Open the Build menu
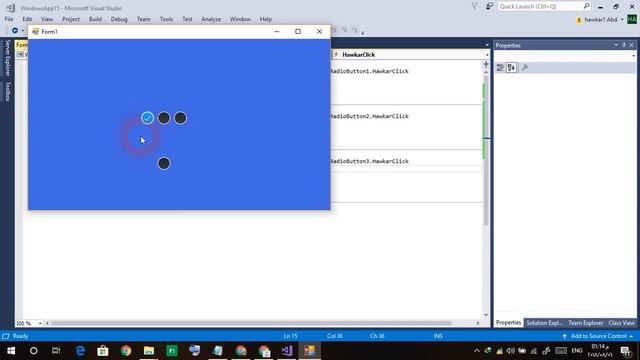The width and height of the screenshot is (640, 360). coord(95,19)
